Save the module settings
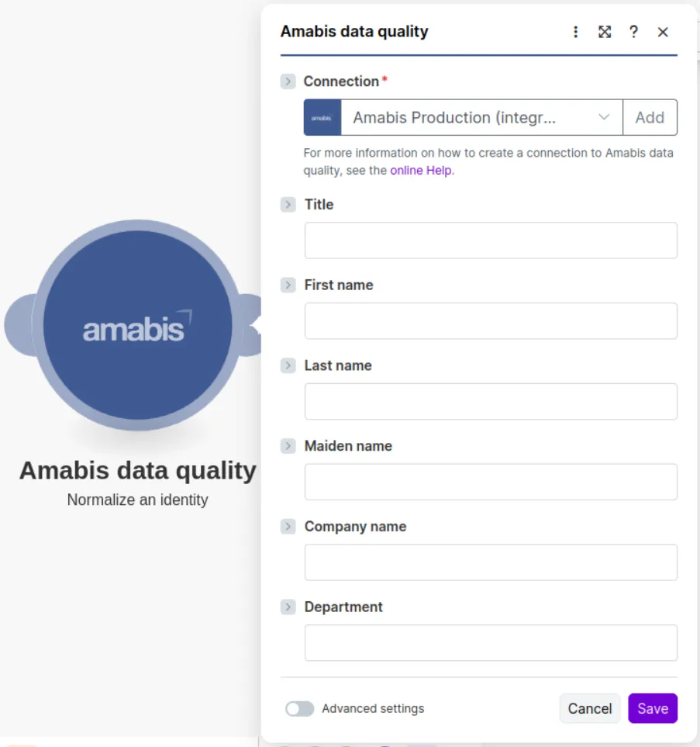This screenshot has width=700, height=747. [x=652, y=708]
